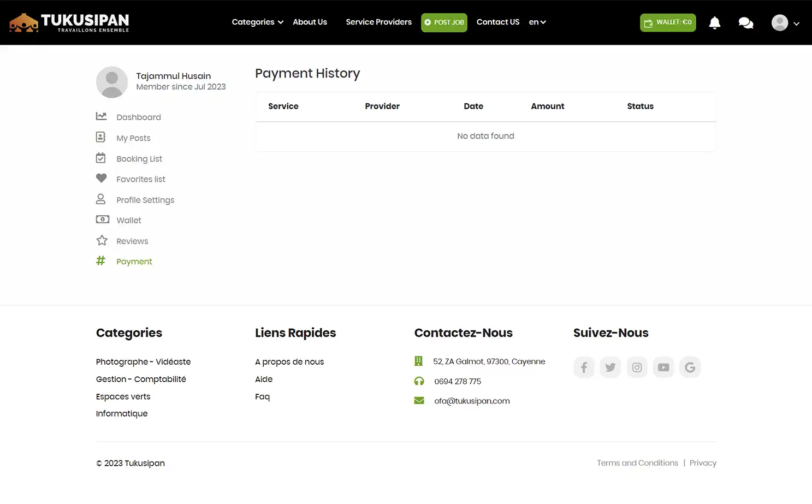Click the POST JOB button

point(444,22)
